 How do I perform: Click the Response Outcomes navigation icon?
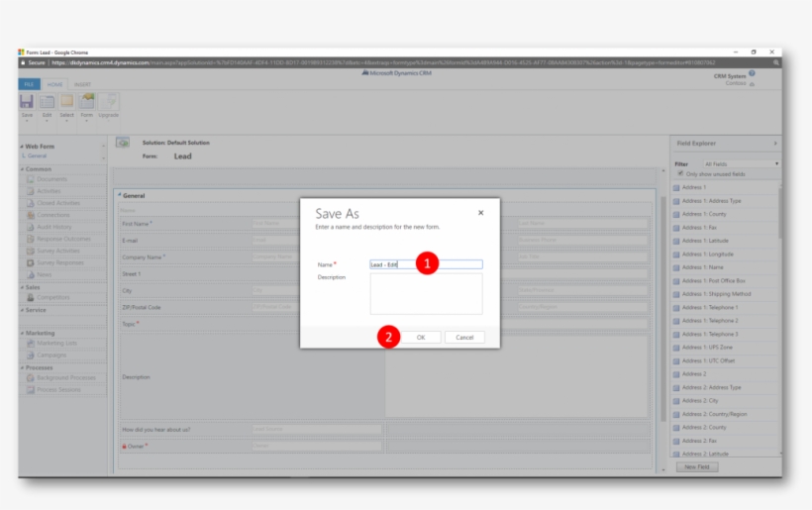(31, 239)
